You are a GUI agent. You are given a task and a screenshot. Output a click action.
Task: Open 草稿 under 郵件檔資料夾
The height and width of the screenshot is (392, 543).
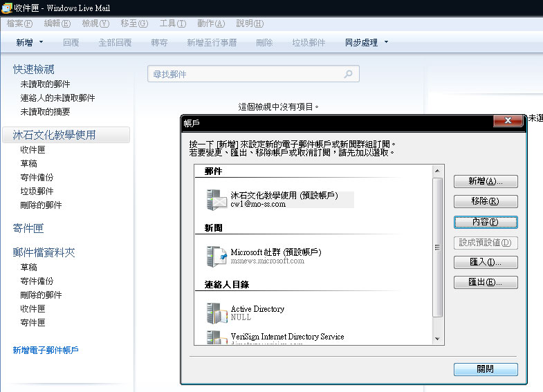[28, 268]
